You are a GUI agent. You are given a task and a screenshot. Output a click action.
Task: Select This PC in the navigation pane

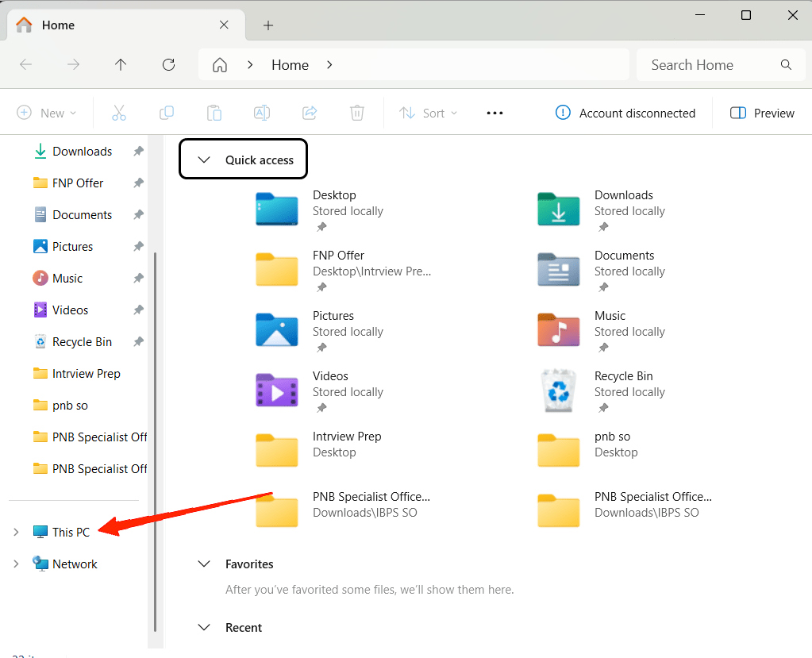pyautogui.click(x=71, y=532)
